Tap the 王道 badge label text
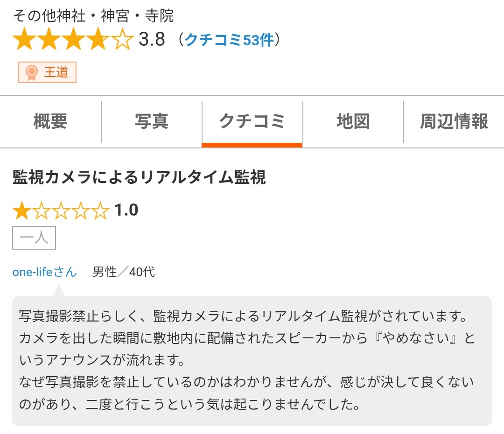Viewport: 504px width, 434px height. pyautogui.click(x=56, y=72)
